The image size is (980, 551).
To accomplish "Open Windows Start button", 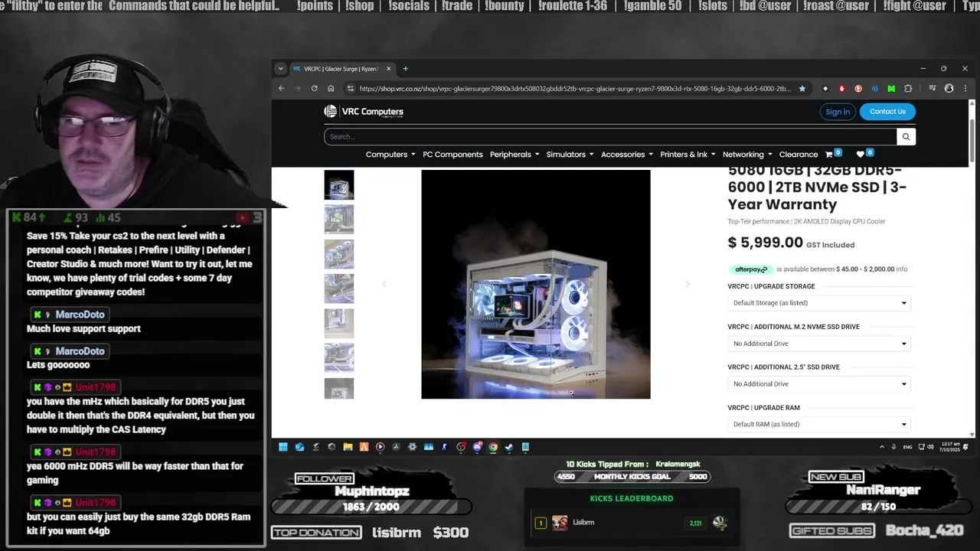I will coord(283,447).
